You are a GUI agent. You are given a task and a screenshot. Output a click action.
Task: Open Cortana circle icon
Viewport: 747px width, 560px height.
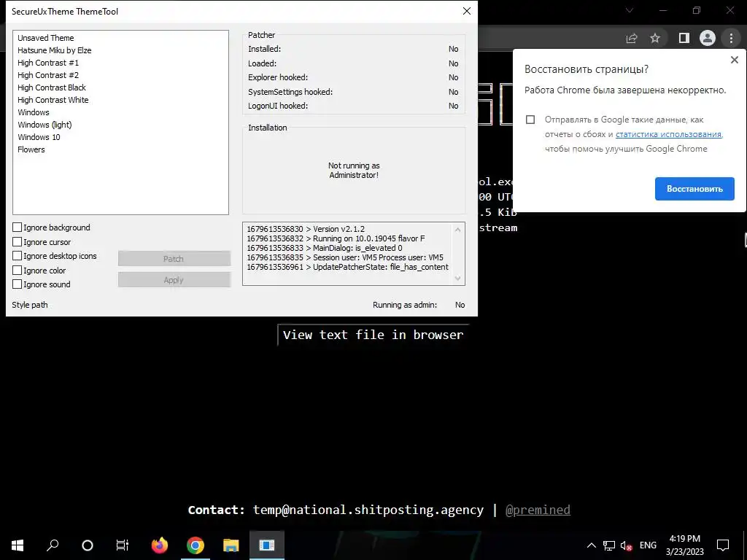[88, 545]
